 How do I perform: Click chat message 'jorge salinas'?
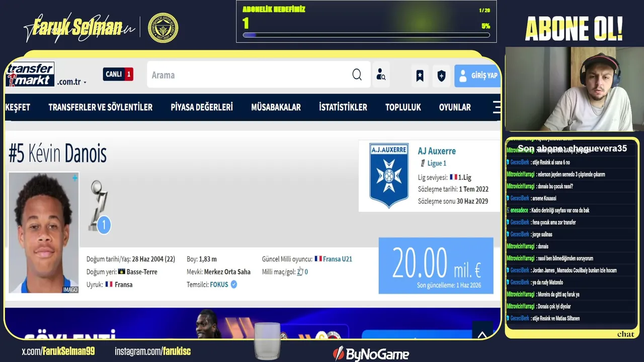542,234
